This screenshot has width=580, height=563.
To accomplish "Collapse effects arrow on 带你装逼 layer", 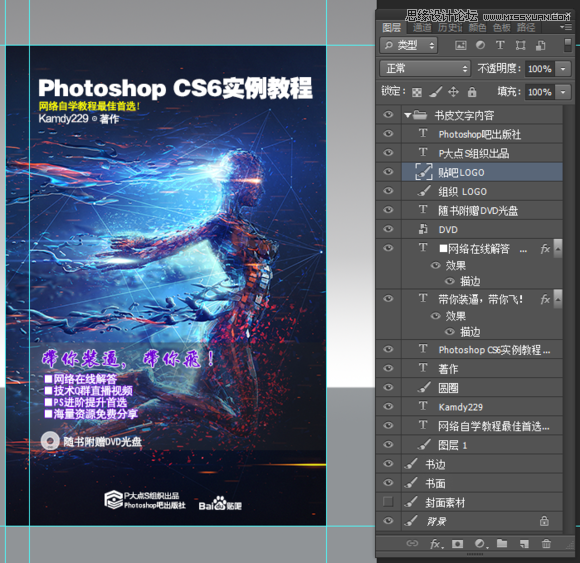I will (x=558, y=299).
